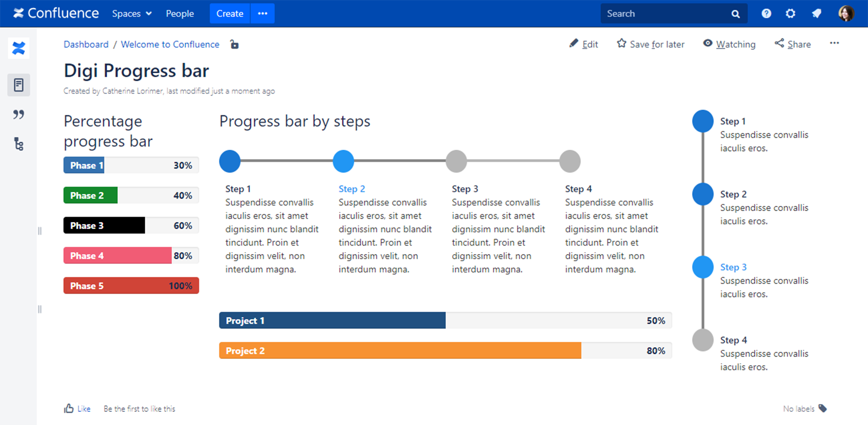Toggle Watching for this page
This screenshot has height=425, width=868.
[x=729, y=44]
